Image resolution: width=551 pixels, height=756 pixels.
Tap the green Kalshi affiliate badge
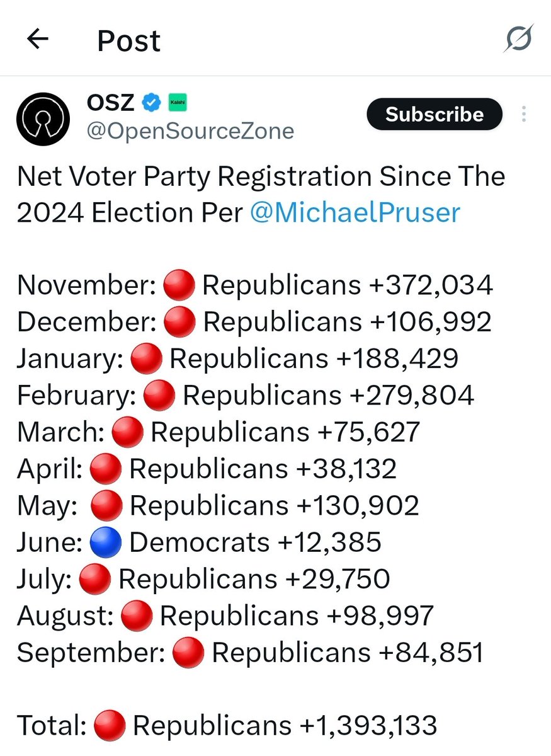(176, 101)
